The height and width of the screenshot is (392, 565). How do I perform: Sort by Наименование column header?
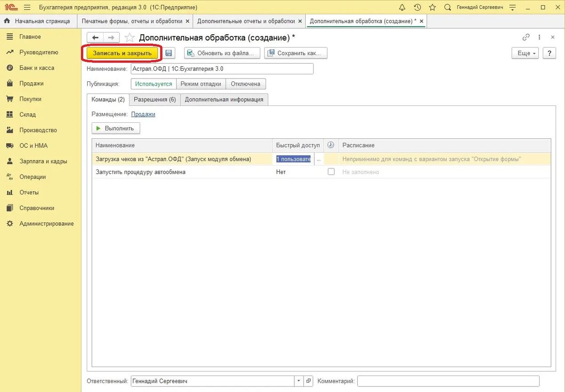pos(182,145)
